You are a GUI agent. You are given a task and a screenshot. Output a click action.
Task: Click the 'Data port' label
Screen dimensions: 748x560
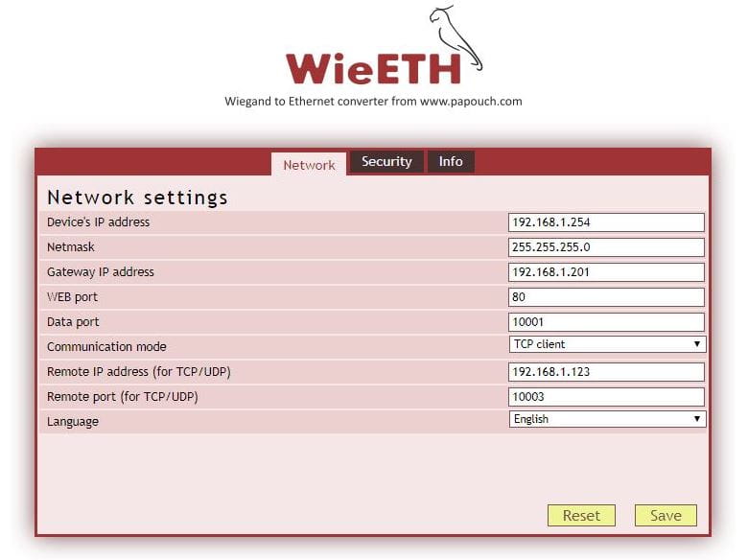[x=73, y=322]
